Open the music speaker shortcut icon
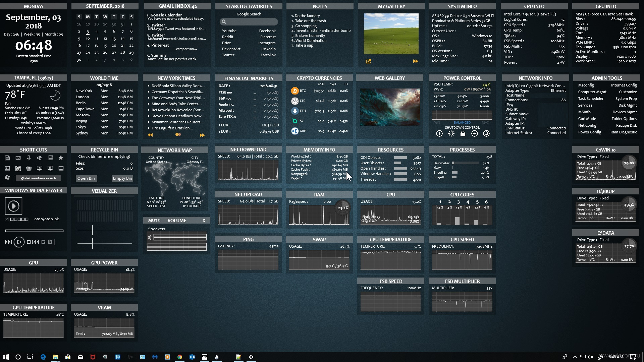Image resolution: width=644 pixels, height=362 pixels. [40, 158]
